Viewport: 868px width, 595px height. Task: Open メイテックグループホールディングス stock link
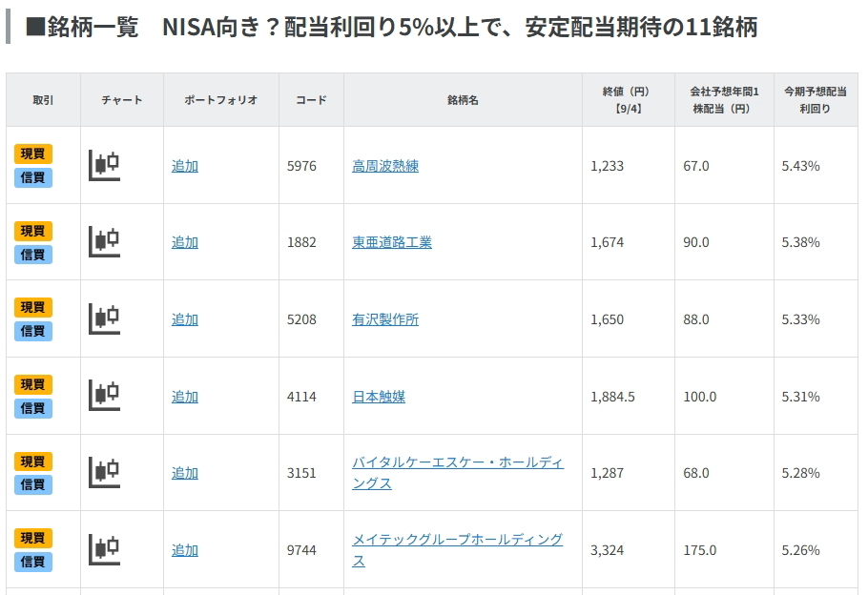[458, 549]
